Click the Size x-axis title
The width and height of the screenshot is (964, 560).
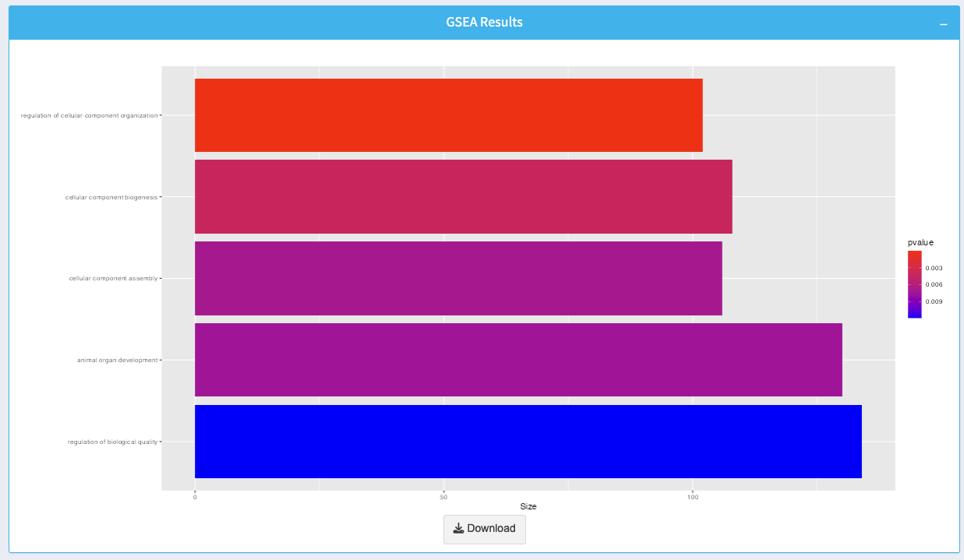point(528,506)
